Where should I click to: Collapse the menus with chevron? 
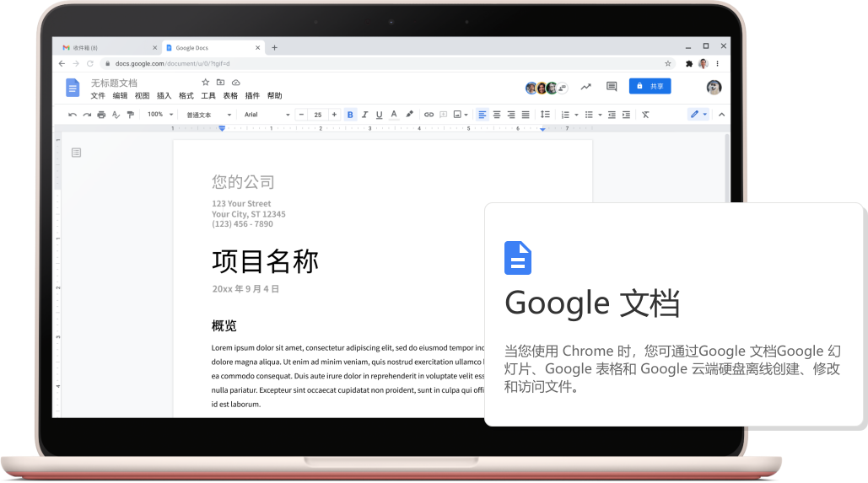721,115
